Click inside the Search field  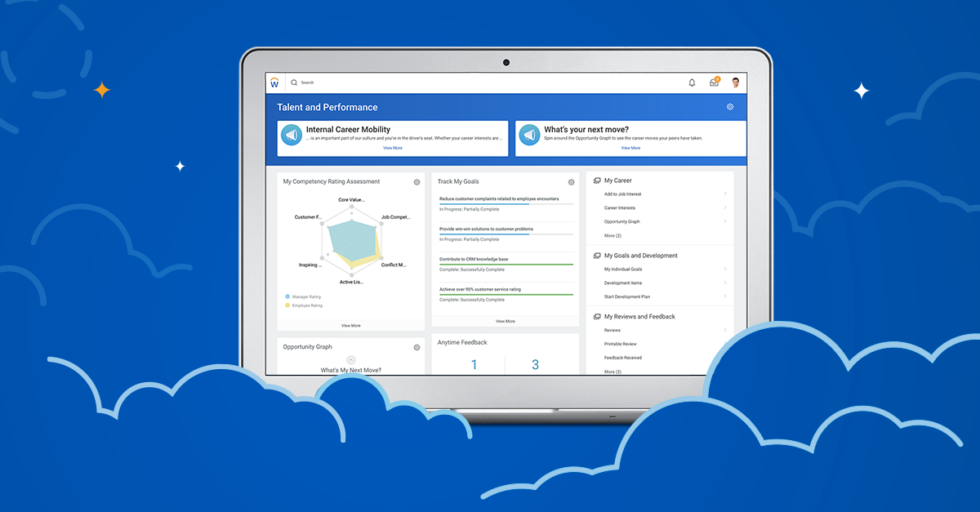[408, 82]
